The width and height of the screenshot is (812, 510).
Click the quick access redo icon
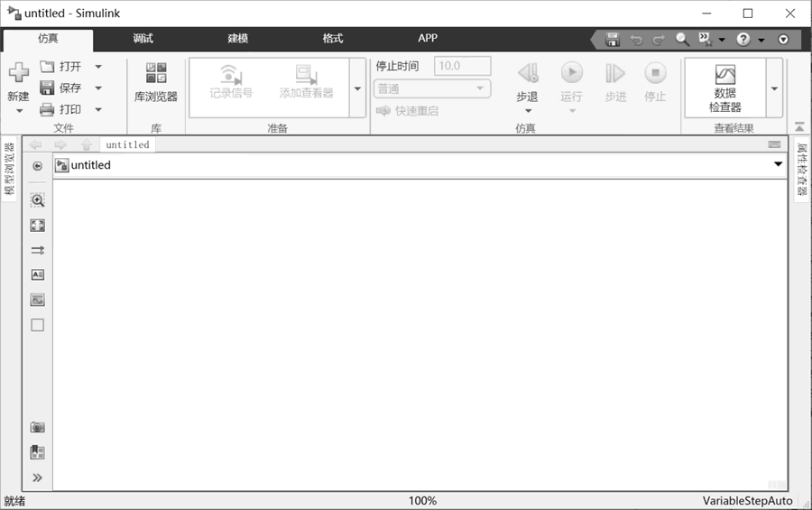pyautogui.click(x=659, y=40)
